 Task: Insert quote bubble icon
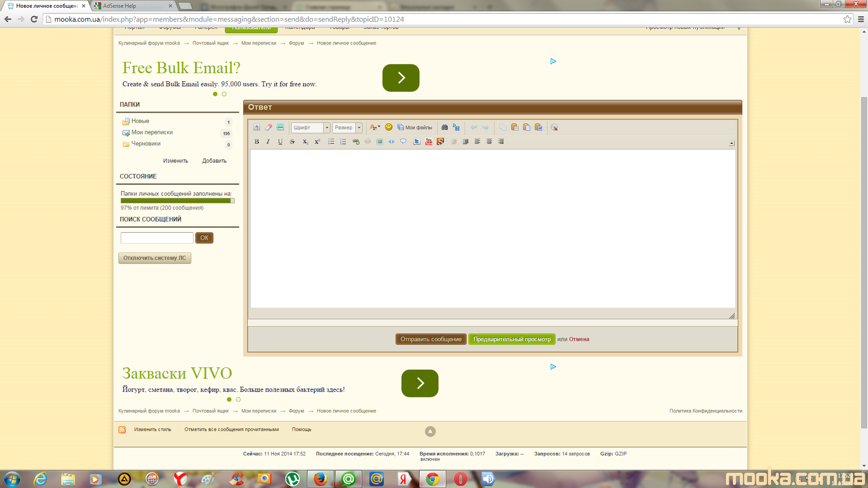click(403, 142)
